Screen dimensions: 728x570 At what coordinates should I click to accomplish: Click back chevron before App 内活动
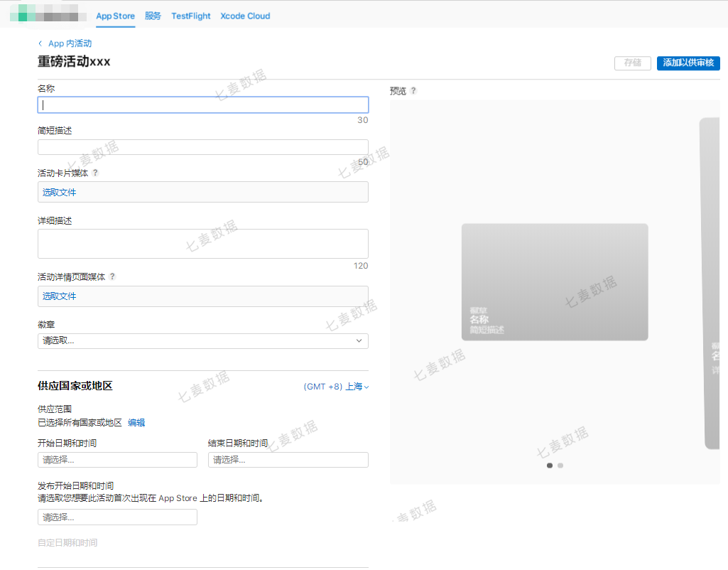(40, 43)
